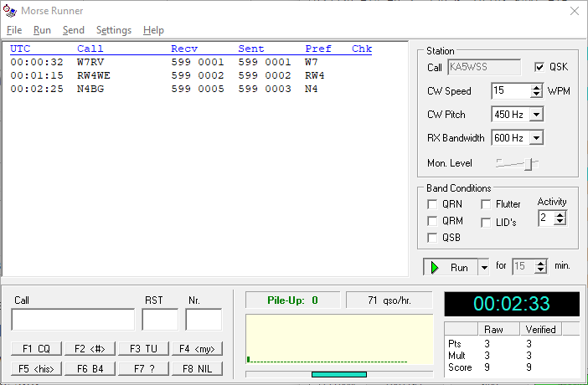Image resolution: width=588 pixels, height=385 pixels.
Task: Decrease run duration minutes with down arrow
Action: point(541,269)
